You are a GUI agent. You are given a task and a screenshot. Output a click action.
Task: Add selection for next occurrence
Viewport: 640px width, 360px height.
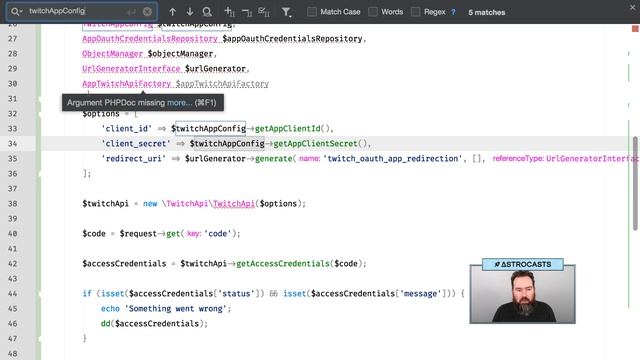229,12
